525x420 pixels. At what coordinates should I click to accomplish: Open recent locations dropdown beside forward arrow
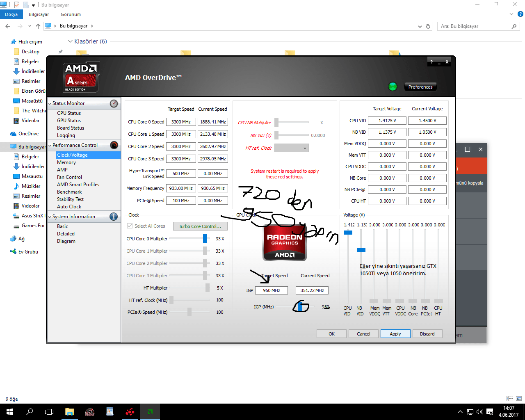(x=30, y=26)
